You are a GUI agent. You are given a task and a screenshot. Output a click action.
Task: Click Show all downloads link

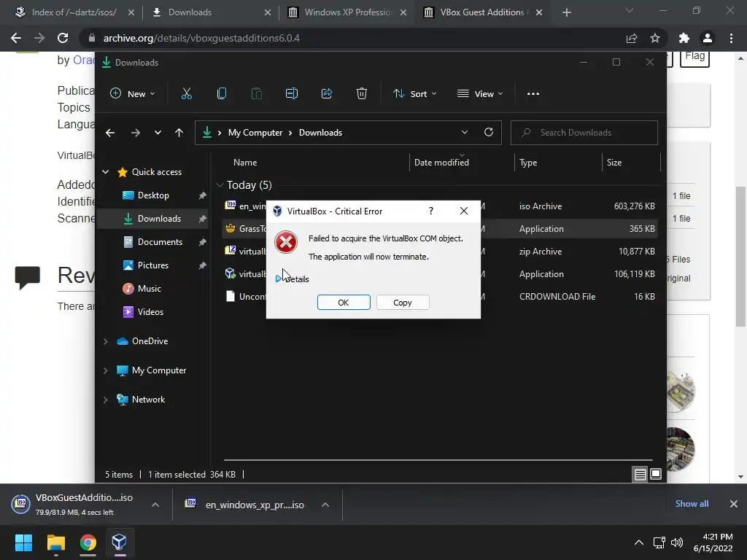[x=692, y=504]
